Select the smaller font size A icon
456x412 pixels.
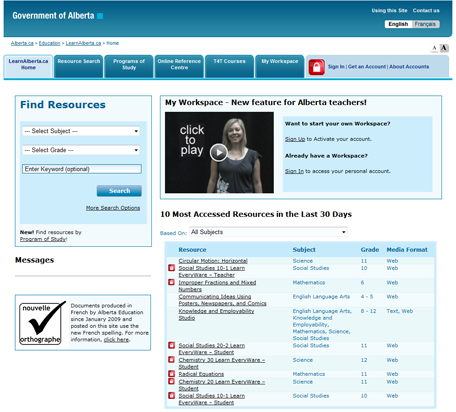[x=434, y=48]
